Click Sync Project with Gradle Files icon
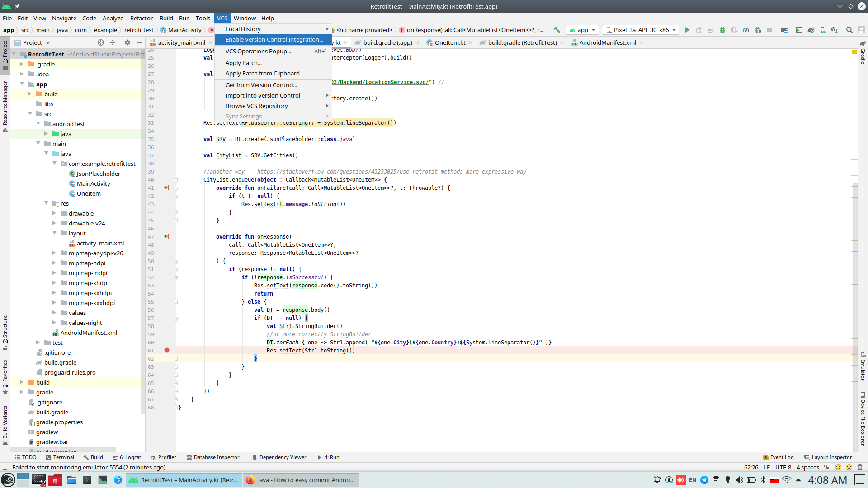 coord(811,30)
